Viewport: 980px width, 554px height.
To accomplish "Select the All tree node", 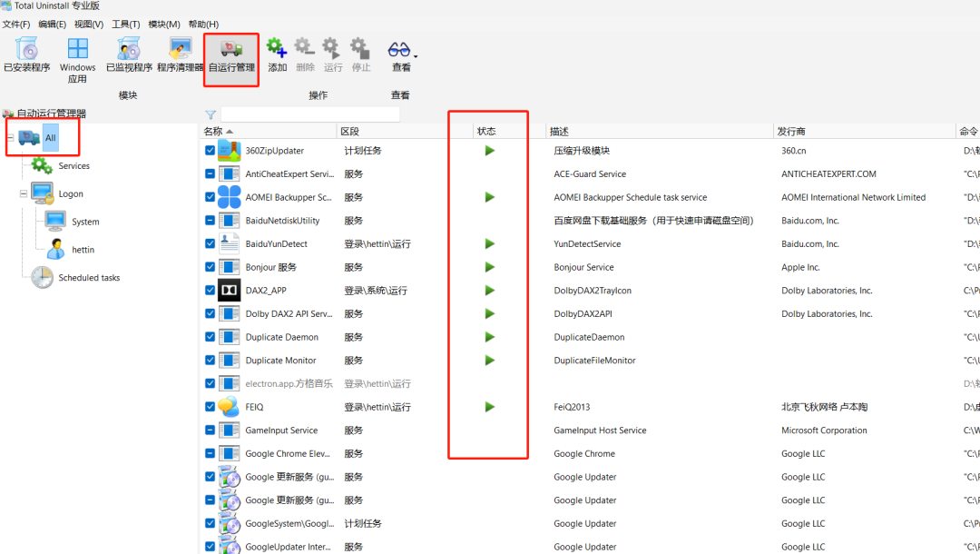I will [51, 137].
